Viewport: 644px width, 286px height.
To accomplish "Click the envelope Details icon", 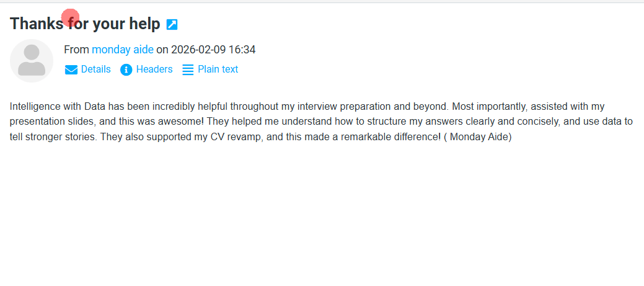I will pyautogui.click(x=71, y=69).
